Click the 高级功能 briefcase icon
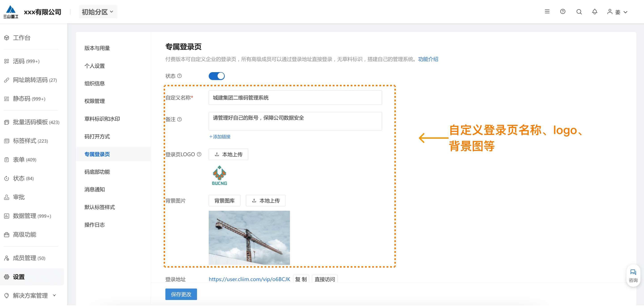Screen dimensions: 644x308 point(7,235)
